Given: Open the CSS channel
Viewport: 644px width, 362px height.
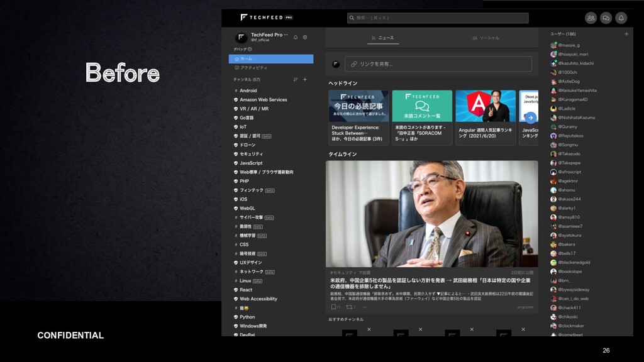Looking at the screenshot, I should pos(244,244).
